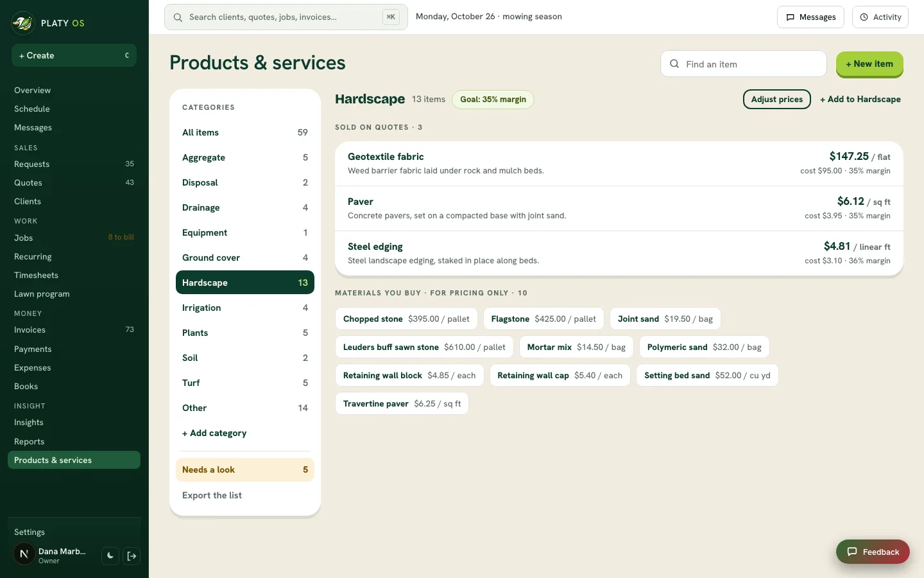
Task: Focus the global search field
Action: (x=286, y=17)
